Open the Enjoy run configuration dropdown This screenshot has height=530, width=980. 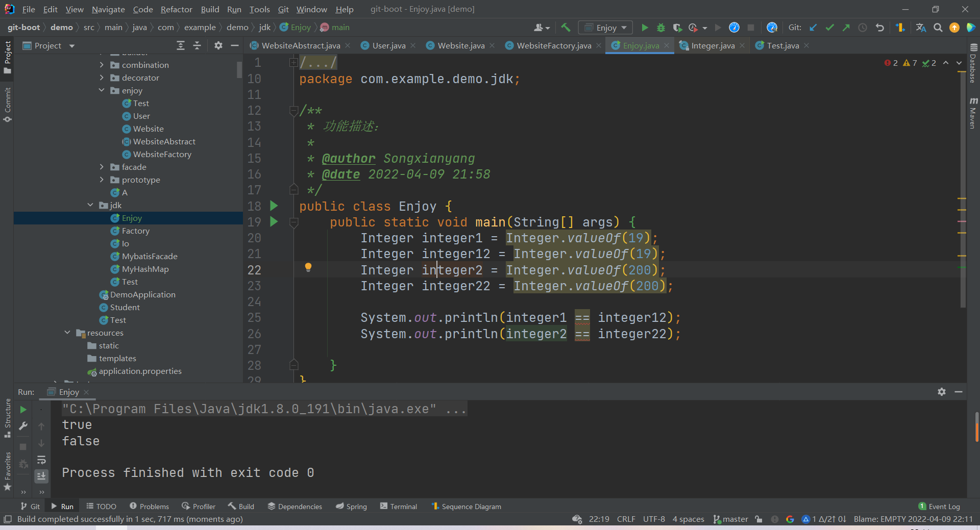(605, 28)
